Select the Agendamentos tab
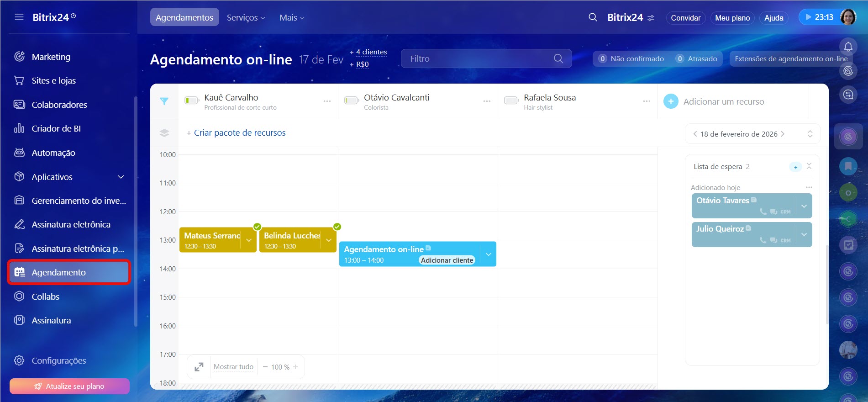The width and height of the screenshot is (868, 402). (x=184, y=18)
